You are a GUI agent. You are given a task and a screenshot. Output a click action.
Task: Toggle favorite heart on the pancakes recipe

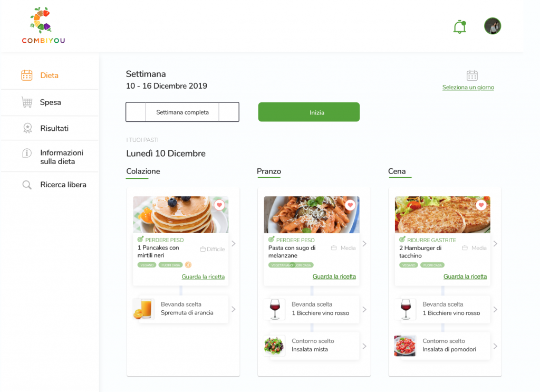pyautogui.click(x=219, y=205)
